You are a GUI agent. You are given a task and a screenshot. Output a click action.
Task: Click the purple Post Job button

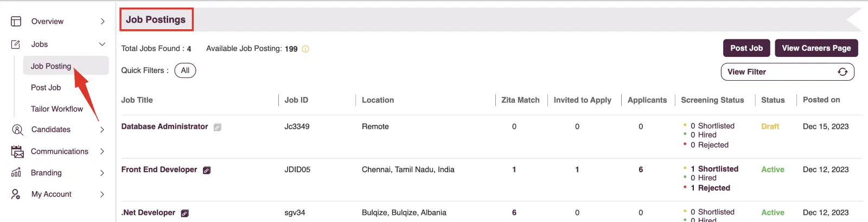pos(746,48)
